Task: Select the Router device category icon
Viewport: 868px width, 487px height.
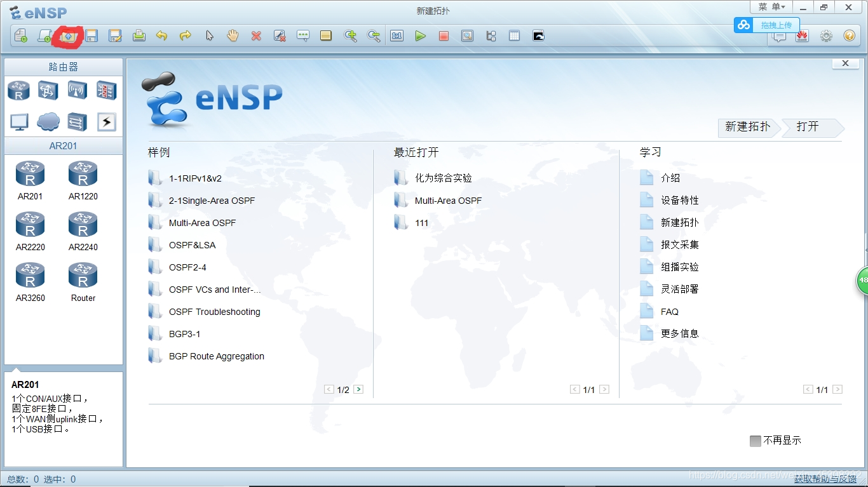Action: click(x=19, y=91)
